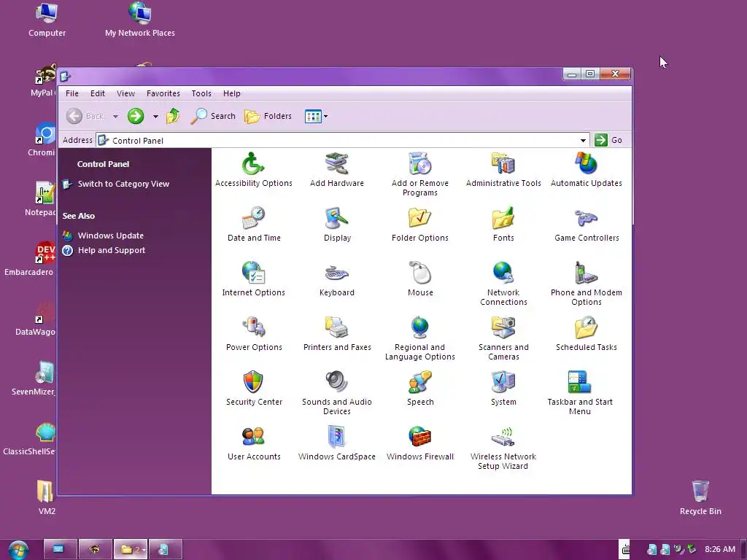Select My Network Places desktop icon

tap(139, 20)
